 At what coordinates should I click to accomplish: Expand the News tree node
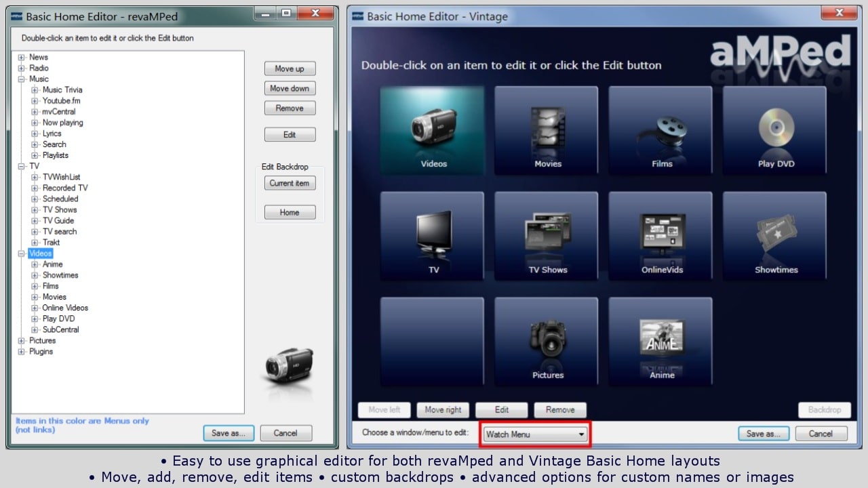coord(22,58)
